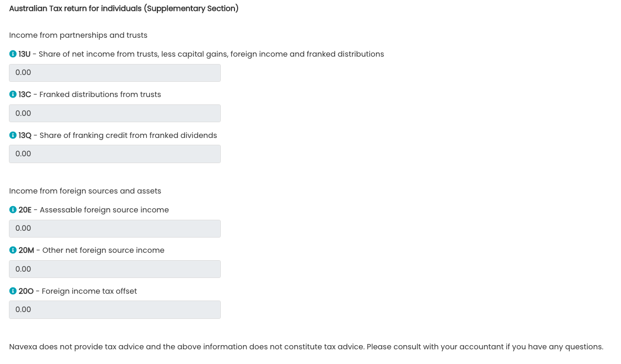Image resolution: width=621 pixels, height=364 pixels.
Task: Click the info icon next to 20O
Action: tap(13, 291)
